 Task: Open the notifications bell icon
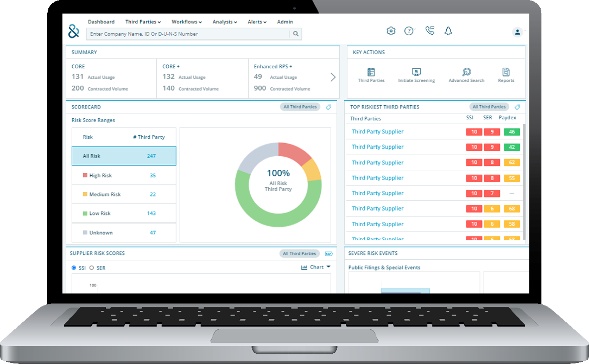tap(448, 31)
